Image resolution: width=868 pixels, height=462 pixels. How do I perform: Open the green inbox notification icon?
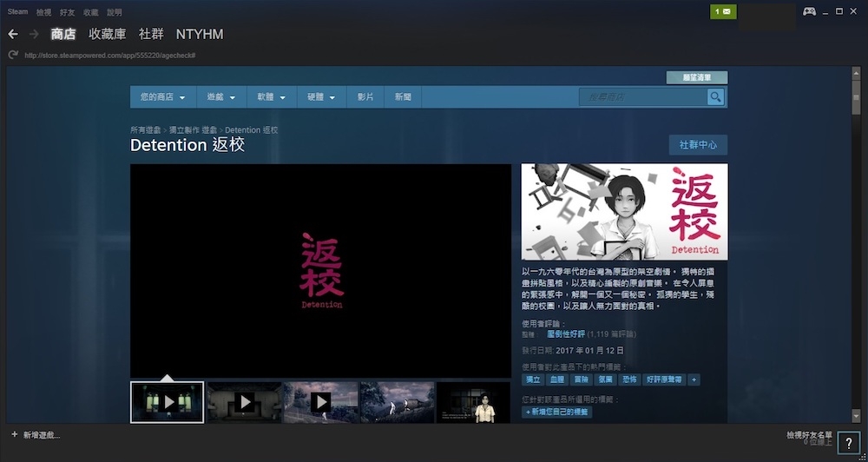pos(723,11)
